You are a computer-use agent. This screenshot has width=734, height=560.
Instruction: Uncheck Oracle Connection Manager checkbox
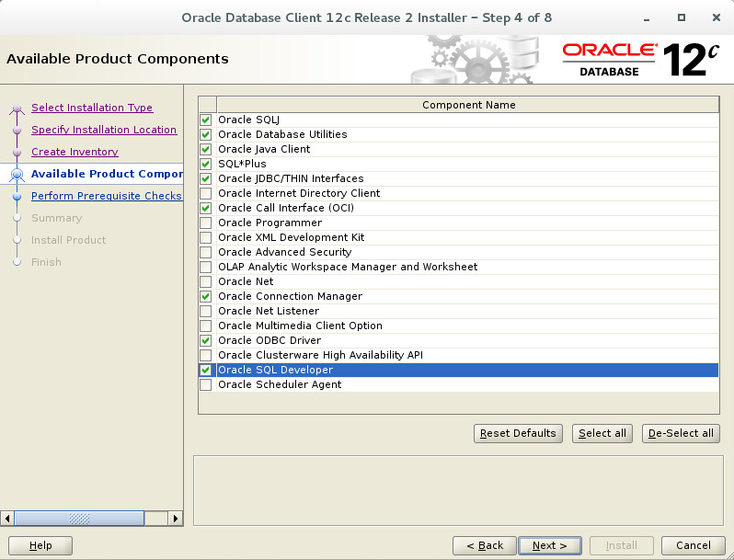tap(205, 297)
